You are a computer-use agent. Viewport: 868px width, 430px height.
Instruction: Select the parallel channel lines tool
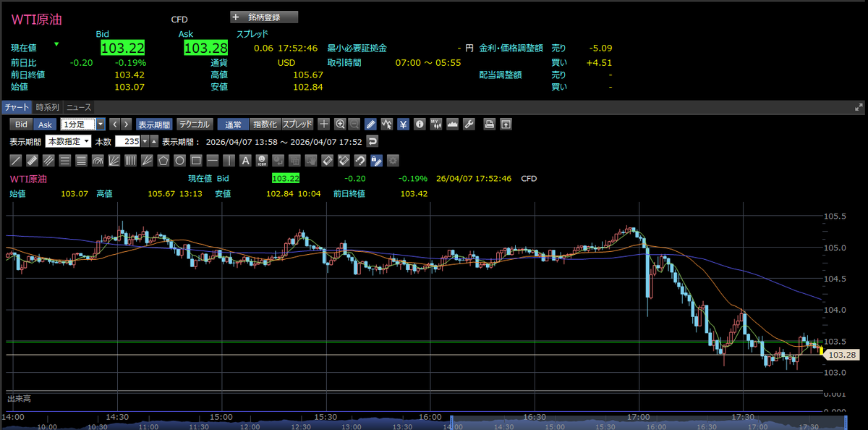coord(48,160)
